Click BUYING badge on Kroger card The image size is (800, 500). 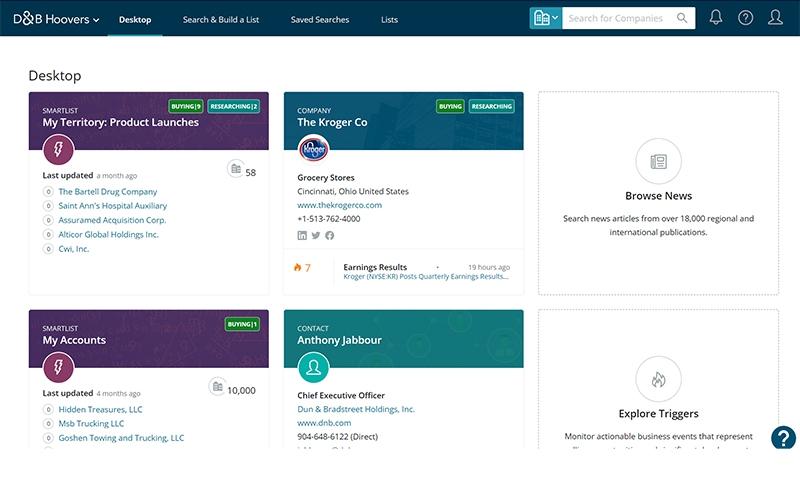(x=450, y=106)
